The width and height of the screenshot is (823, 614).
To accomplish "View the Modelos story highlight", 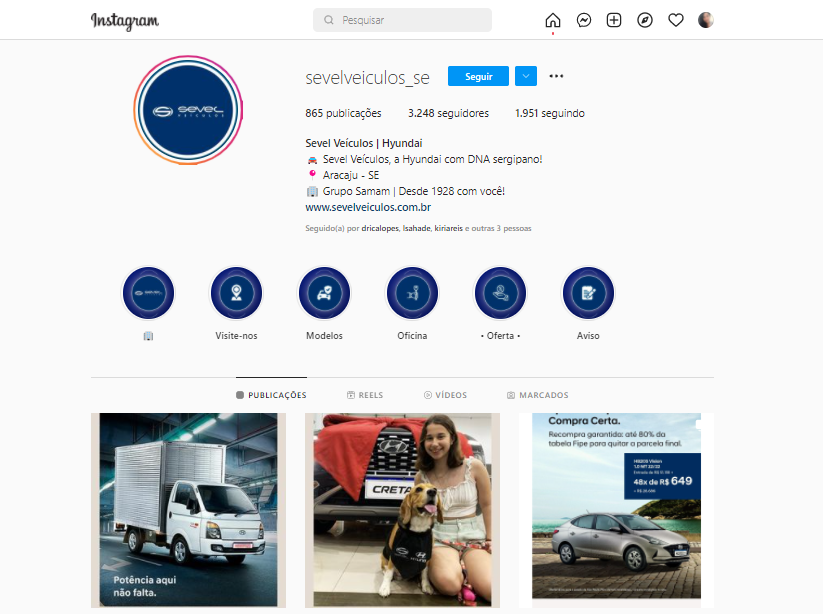I will [x=324, y=294].
